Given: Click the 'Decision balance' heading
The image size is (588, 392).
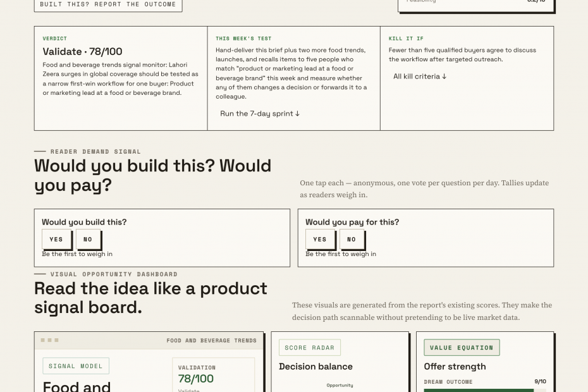Looking at the screenshot, I should click(315, 367).
